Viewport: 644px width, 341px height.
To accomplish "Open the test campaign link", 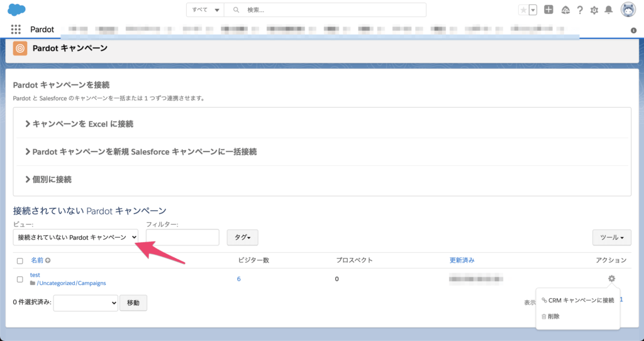I will [x=35, y=275].
